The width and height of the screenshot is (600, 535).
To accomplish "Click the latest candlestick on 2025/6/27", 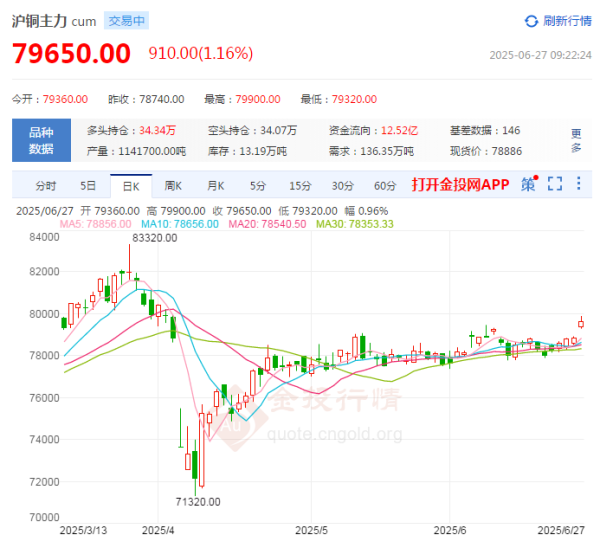I will (x=581, y=324).
